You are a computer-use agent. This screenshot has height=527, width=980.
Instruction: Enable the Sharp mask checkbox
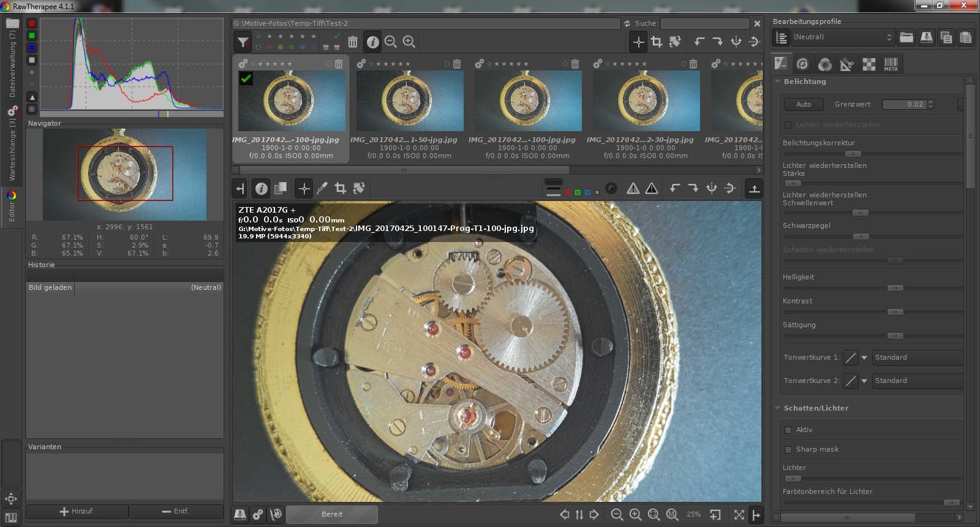pyautogui.click(x=788, y=450)
